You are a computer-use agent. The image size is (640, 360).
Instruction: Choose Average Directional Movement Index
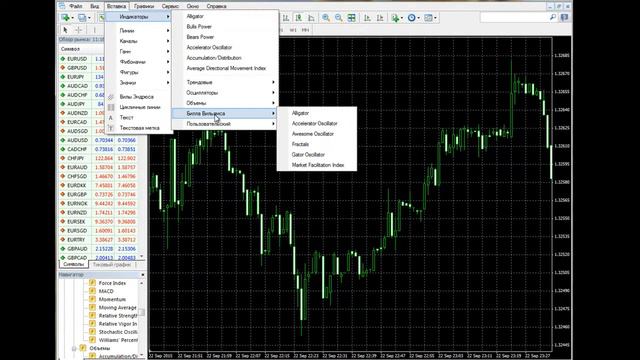[226, 68]
